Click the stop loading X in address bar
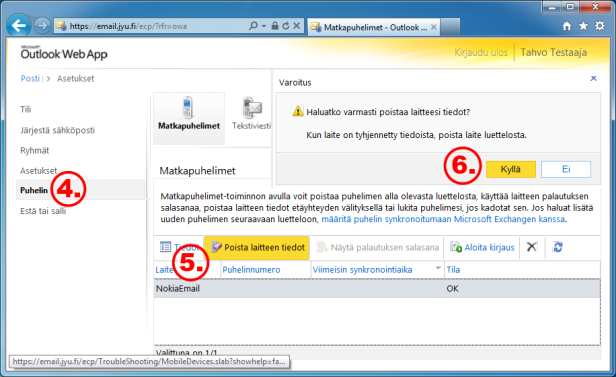Screen dimensions: 616x377 (297, 26)
